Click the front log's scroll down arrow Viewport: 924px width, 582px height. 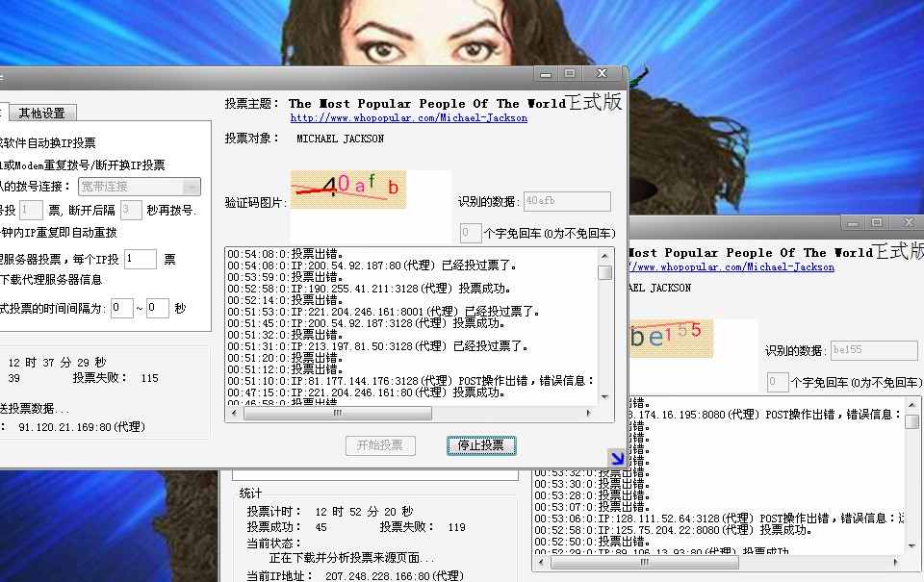604,396
